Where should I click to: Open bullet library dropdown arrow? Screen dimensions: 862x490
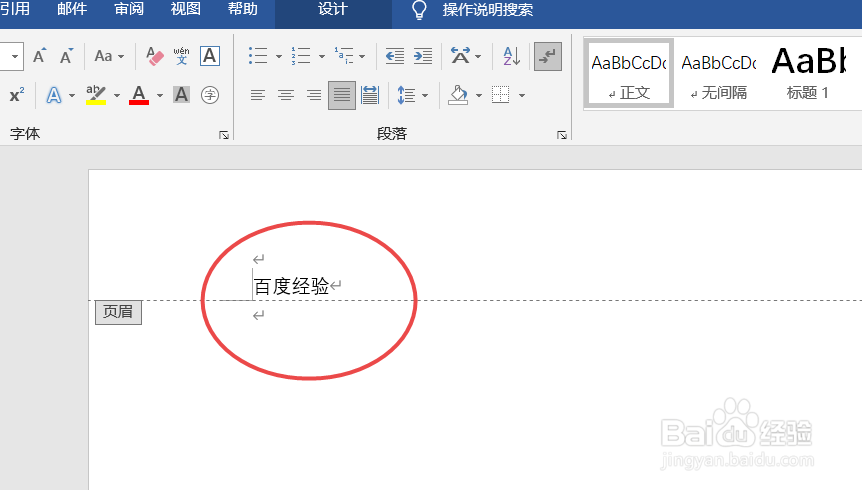click(x=278, y=56)
